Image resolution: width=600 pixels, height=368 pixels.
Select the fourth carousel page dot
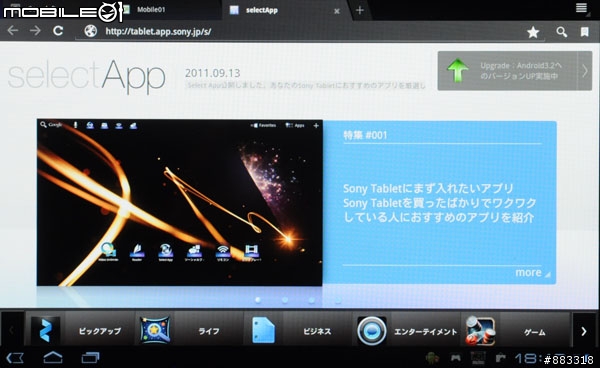(x=338, y=301)
